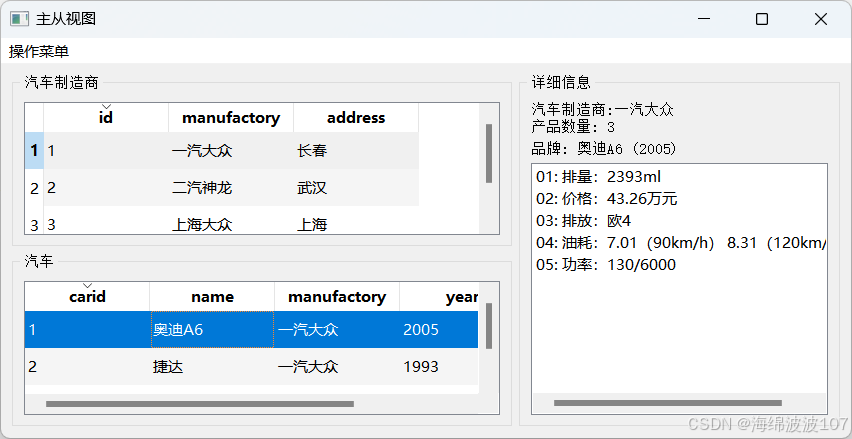Click carid cell 1 of 奥迪A6 row
The image size is (852, 439).
pos(87,329)
